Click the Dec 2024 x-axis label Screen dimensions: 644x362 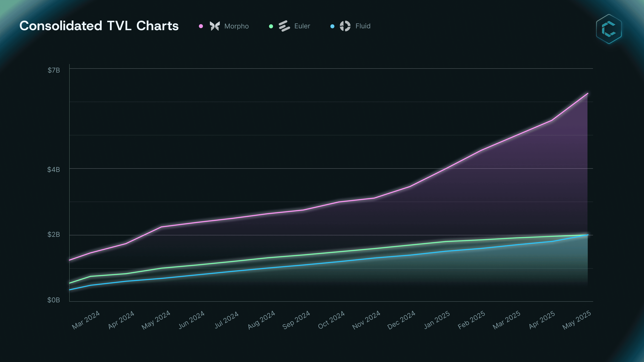[401, 320]
